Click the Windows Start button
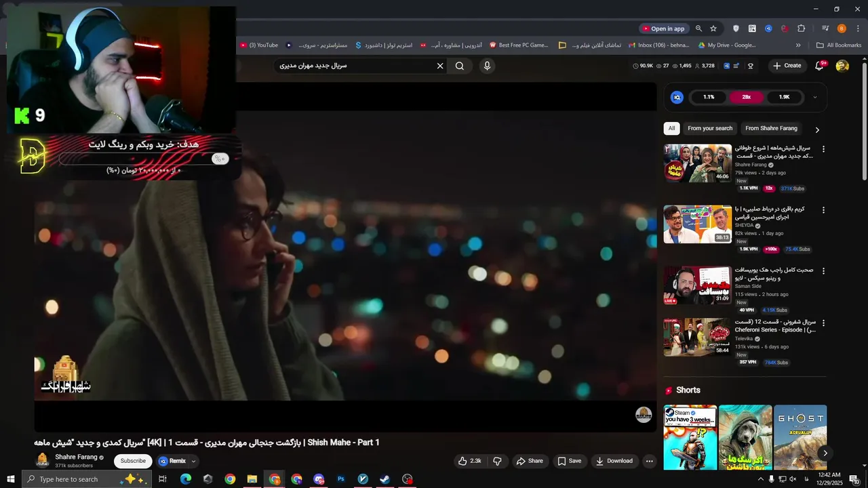Image resolution: width=868 pixels, height=488 pixels. (11, 479)
